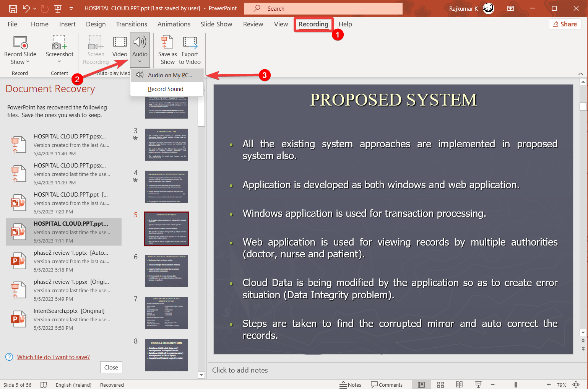
Task: Click the Fit slide to current window icon
Action: tap(576, 385)
